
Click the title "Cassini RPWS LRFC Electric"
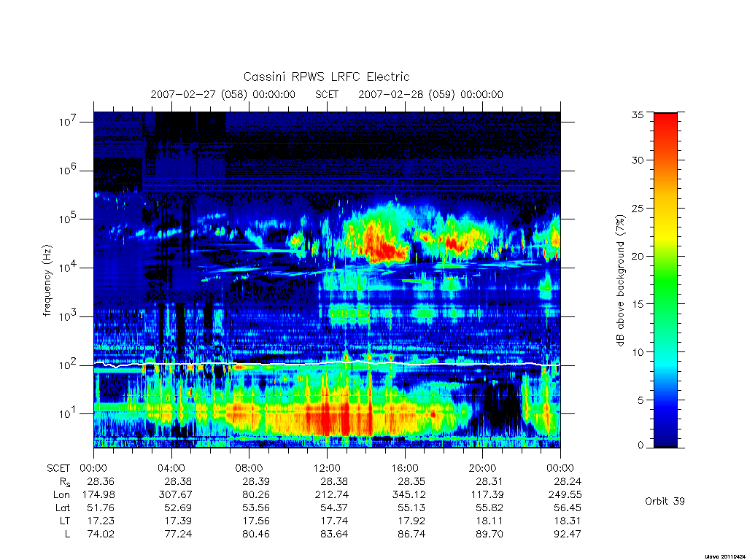326,77
